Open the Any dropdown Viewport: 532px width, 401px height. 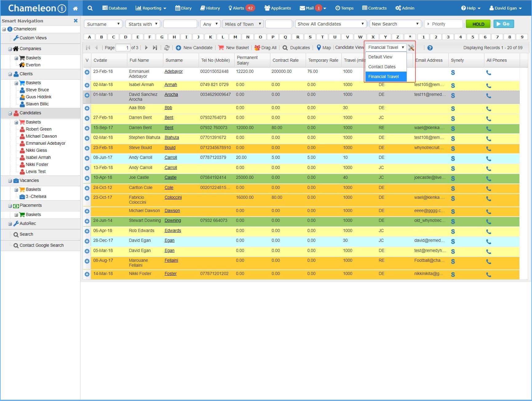click(210, 24)
